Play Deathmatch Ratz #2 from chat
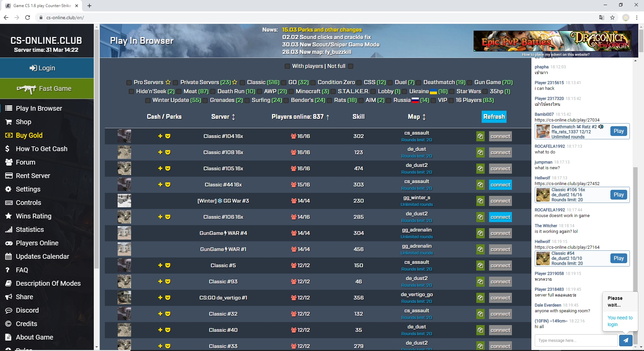The width and height of the screenshot is (644, 351). [619, 131]
